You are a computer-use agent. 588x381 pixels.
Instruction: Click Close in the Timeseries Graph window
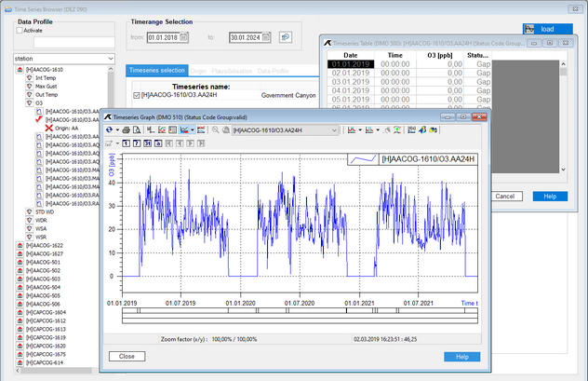coord(127,356)
